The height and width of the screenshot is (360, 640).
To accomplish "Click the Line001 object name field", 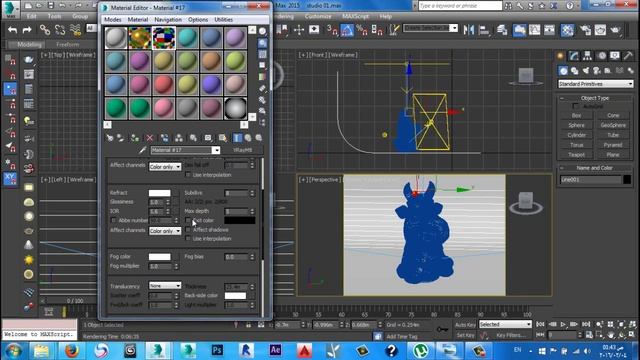I will [591, 180].
